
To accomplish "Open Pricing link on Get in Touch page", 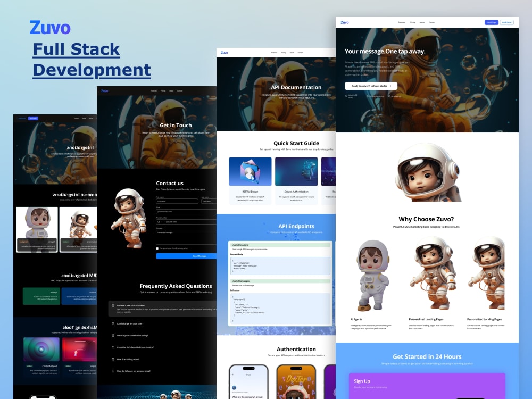I will [x=163, y=91].
